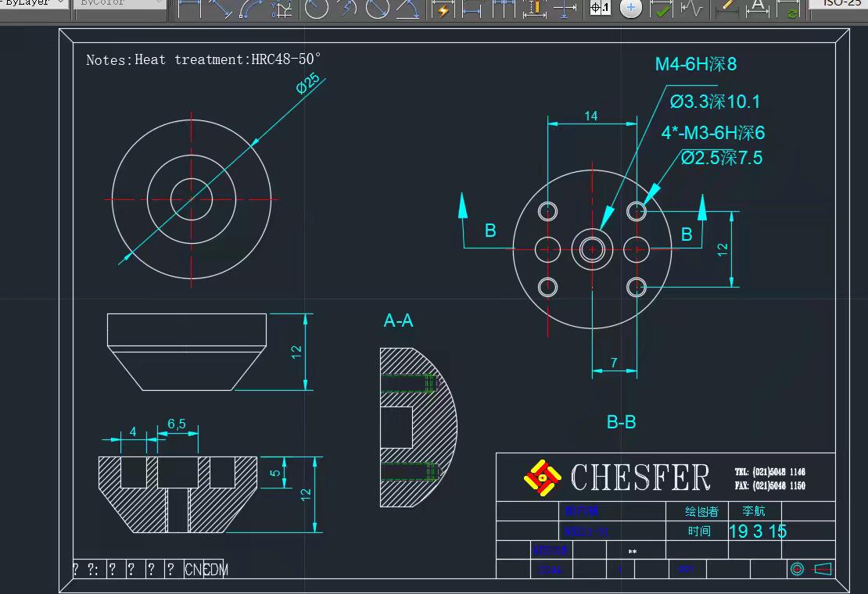Start the Quick Dimension tool
This screenshot has width=868, height=594.
tap(443, 9)
